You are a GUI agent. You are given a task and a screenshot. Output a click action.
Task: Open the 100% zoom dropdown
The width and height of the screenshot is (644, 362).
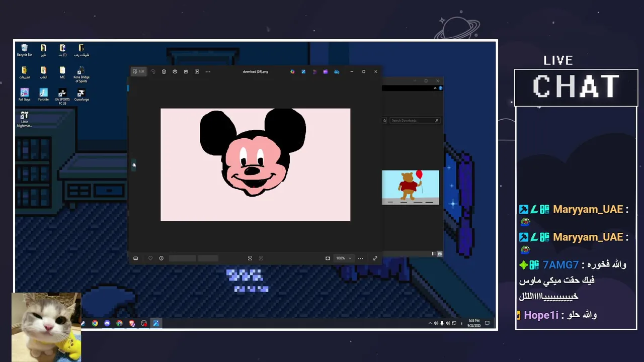point(344,258)
